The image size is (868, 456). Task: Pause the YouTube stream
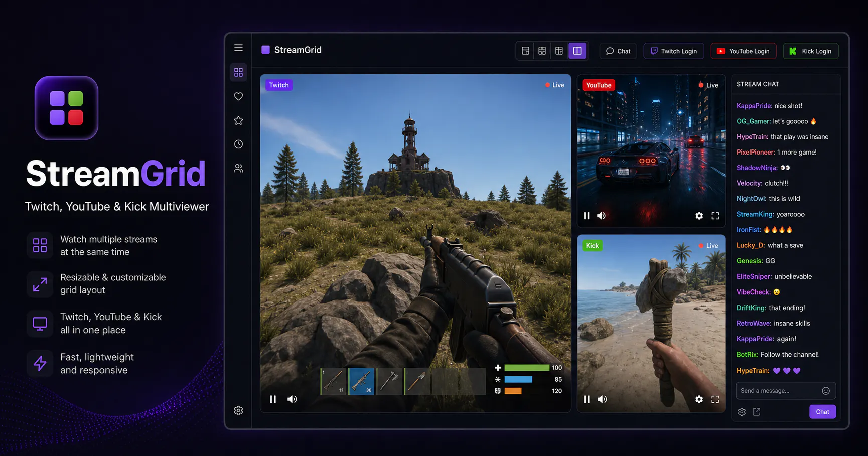tap(587, 216)
